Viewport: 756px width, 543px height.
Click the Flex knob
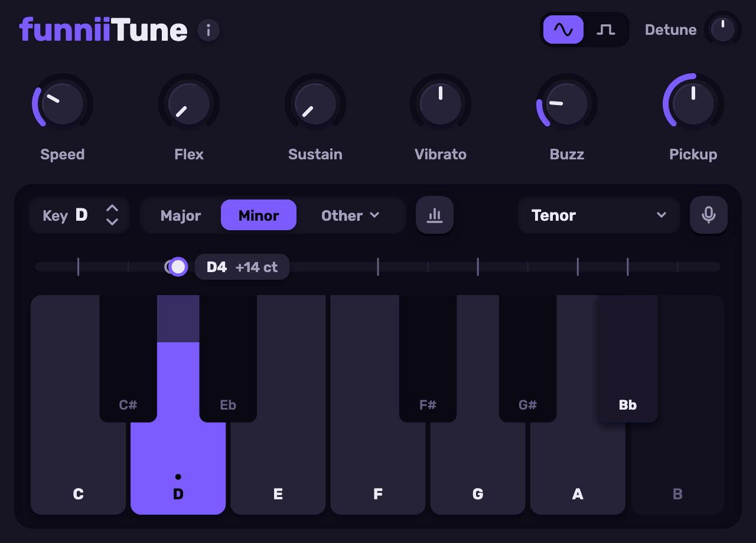click(x=189, y=104)
